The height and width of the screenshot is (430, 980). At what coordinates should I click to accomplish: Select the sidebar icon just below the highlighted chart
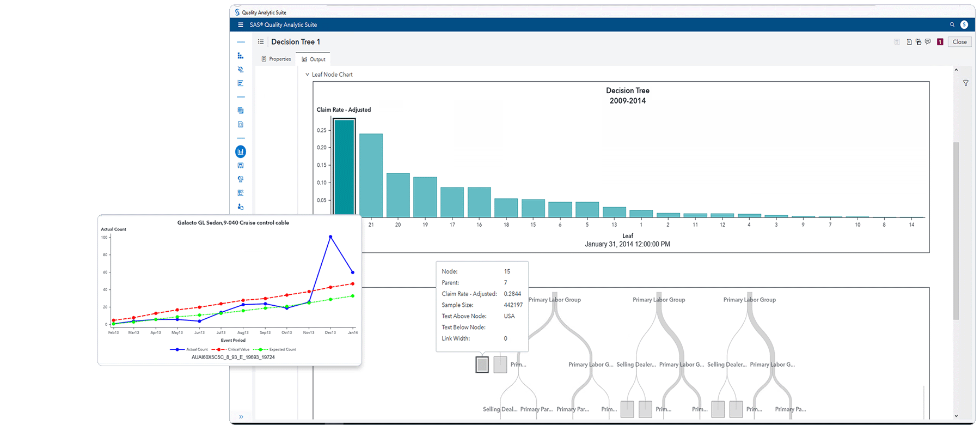pyautogui.click(x=241, y=166)
